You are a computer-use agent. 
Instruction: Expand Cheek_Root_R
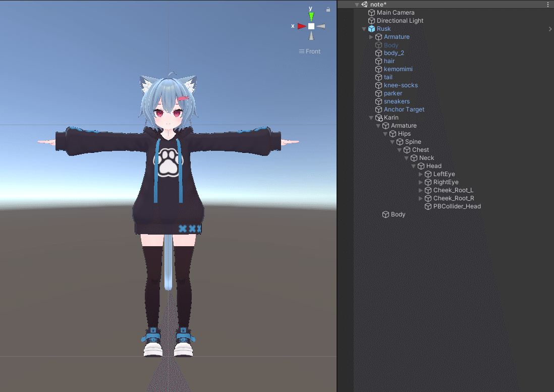pos(420,198)
